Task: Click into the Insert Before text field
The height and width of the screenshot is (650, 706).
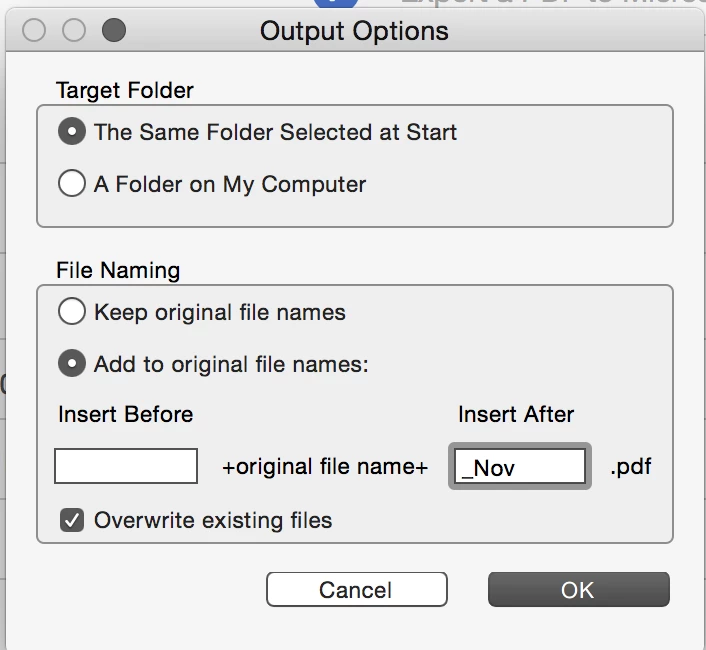Action: (x=126, y=466)
